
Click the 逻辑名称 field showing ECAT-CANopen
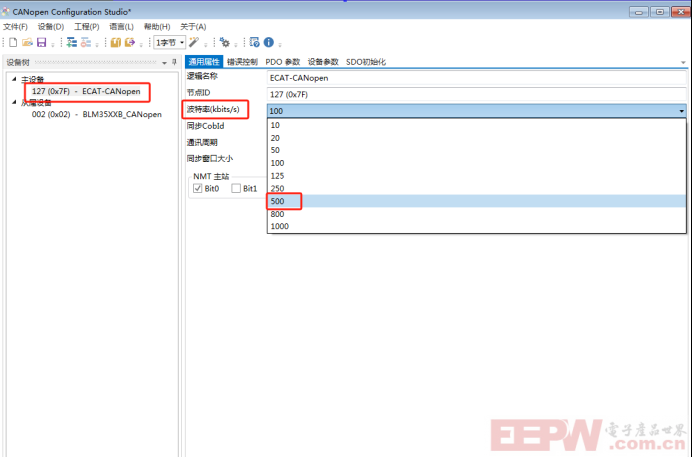click(x=476, y=78)
